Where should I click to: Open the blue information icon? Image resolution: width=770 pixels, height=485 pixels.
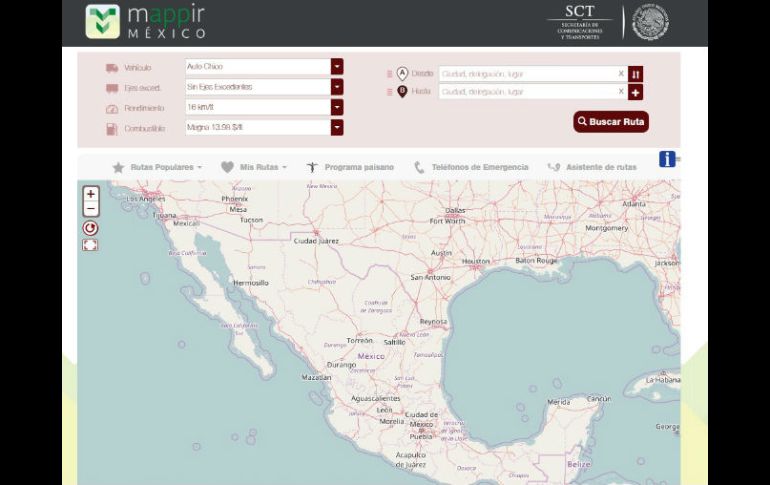point(667,159)
